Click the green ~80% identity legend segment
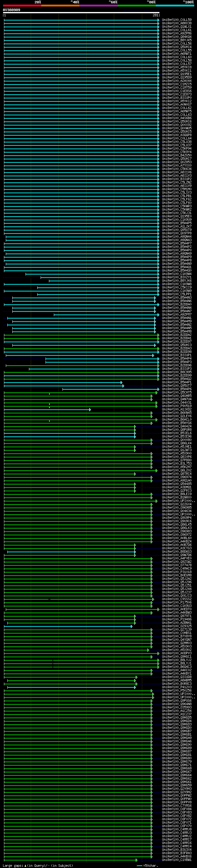Screen dimensions: 197x868 coord(137,6)
